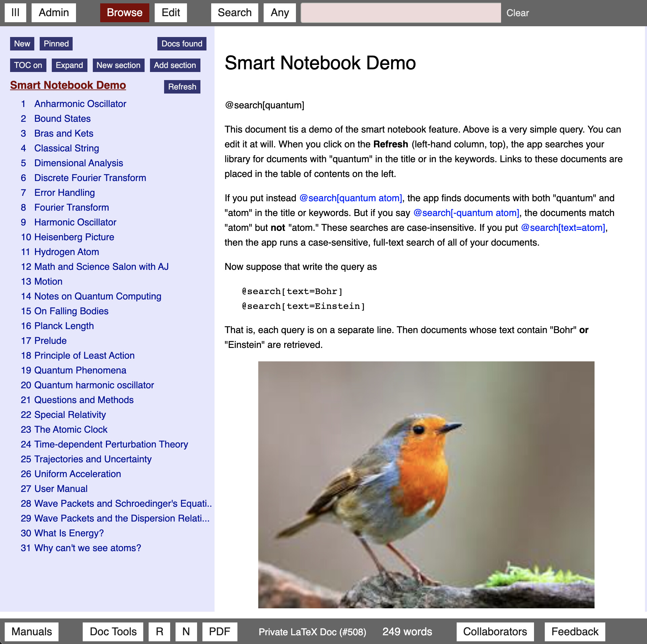Click the N button in bottom bar

[186, 632]
